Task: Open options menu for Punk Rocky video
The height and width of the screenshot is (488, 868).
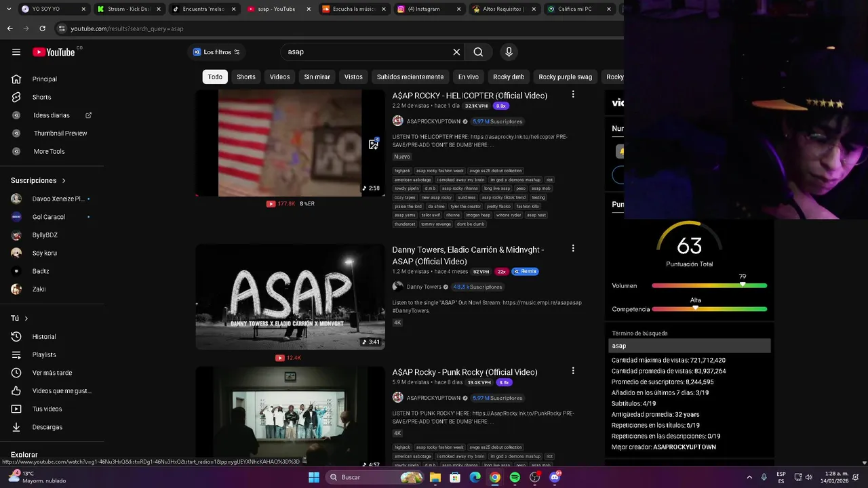Action: pos(573,371)
